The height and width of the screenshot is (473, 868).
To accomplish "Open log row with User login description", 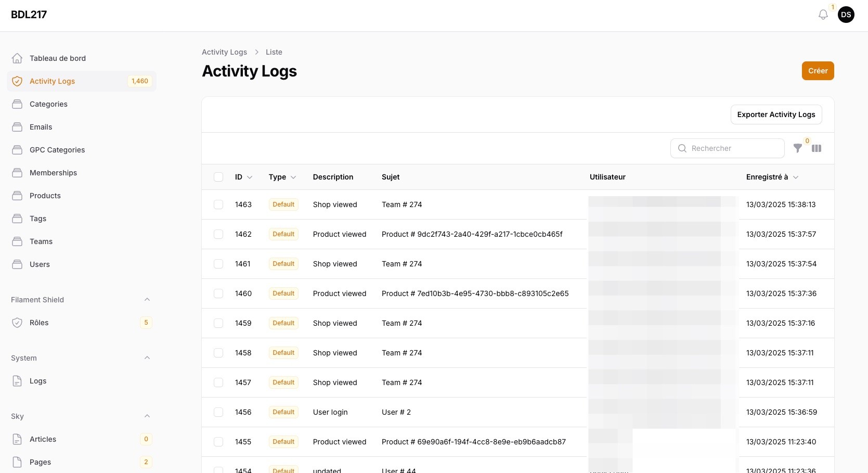I will coord(518,412).
